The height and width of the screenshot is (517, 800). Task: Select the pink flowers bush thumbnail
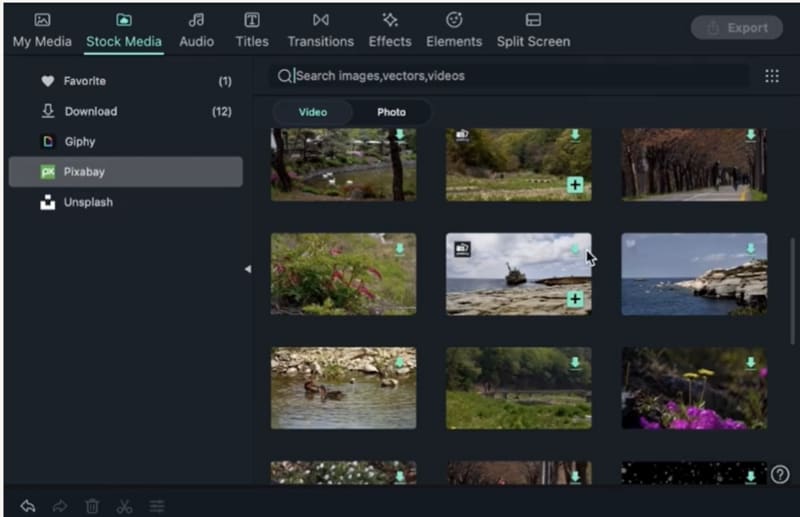(343, 274)
